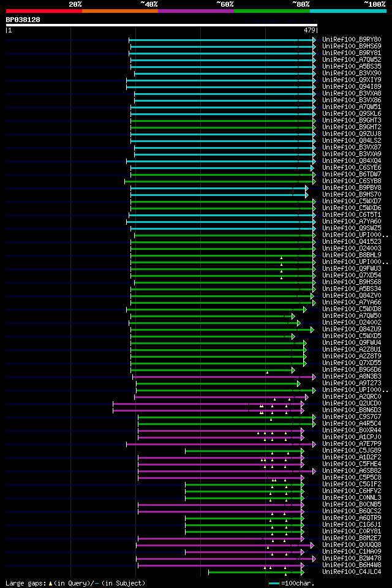This screenshot has width=392, height=588.
Task: Select UniRef100_C4JLC4 entry
Action: click(x=352, y=573)
